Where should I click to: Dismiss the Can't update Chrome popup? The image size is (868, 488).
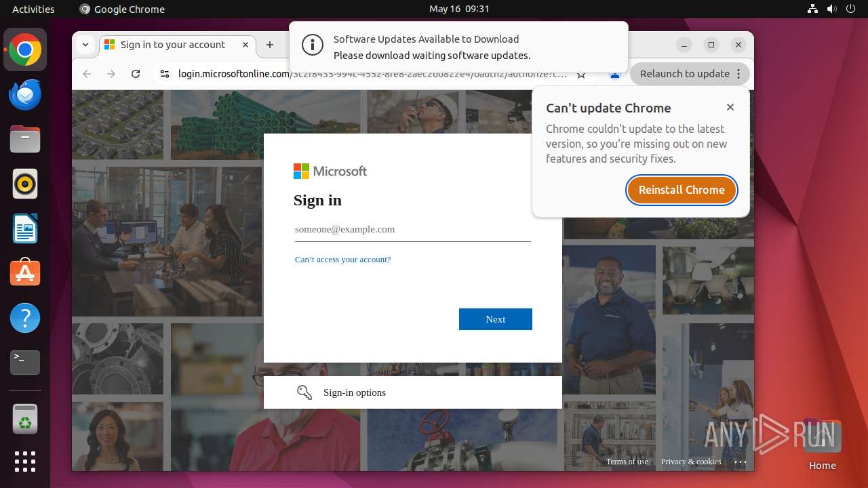coord(730,107)
